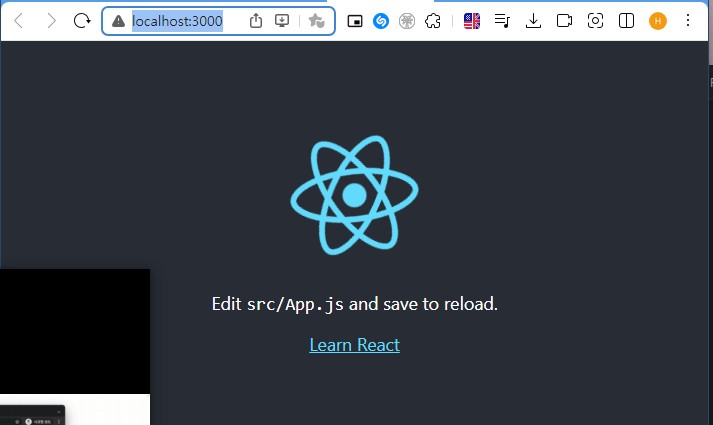Click the spinning React logo
This screenshot has height=425, width=713.
click(354, 195)
